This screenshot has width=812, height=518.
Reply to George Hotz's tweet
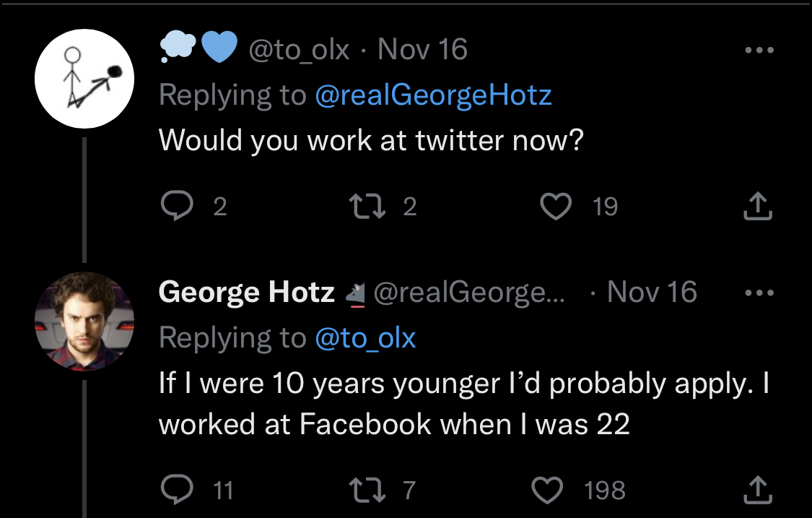click(x=174, y=491)
